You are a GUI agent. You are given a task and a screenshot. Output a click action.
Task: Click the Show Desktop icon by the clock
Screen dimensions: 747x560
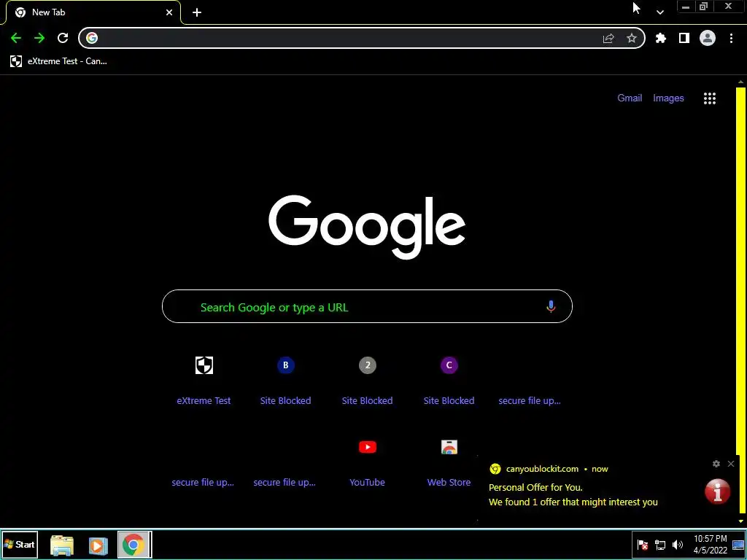(738, 545)
